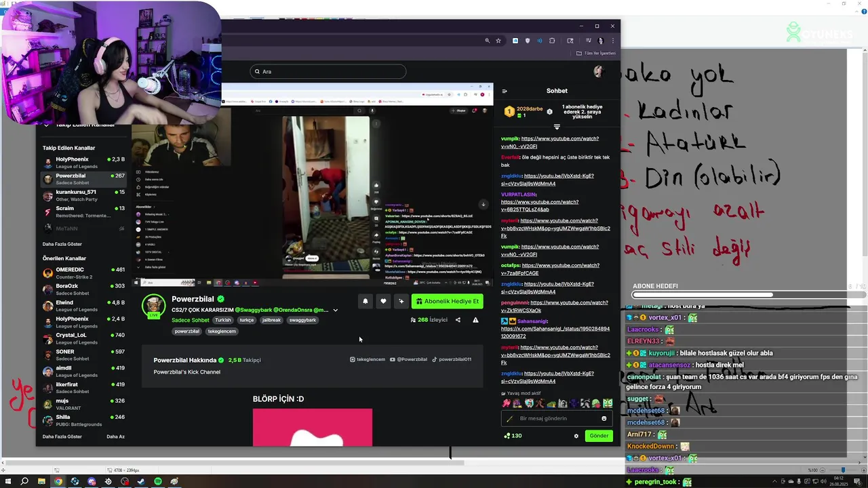868x488 pixels.
Task: Click the report warning triangle icon
Action: coord(475,320)
